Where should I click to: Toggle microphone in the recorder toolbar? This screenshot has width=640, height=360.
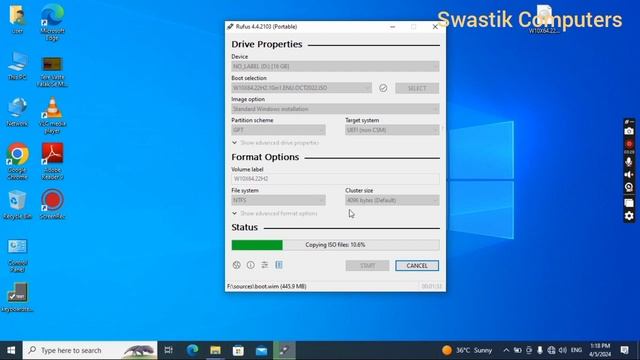pos(629,162)
